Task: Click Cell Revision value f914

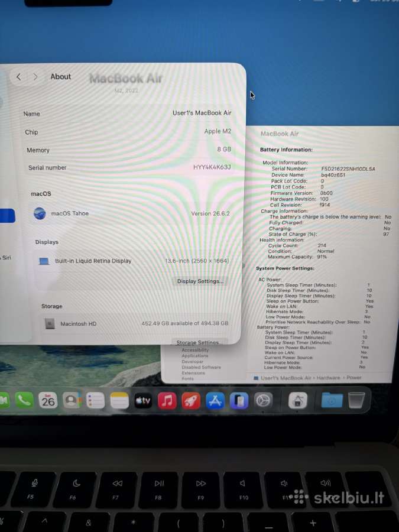Action: point(325,205)
